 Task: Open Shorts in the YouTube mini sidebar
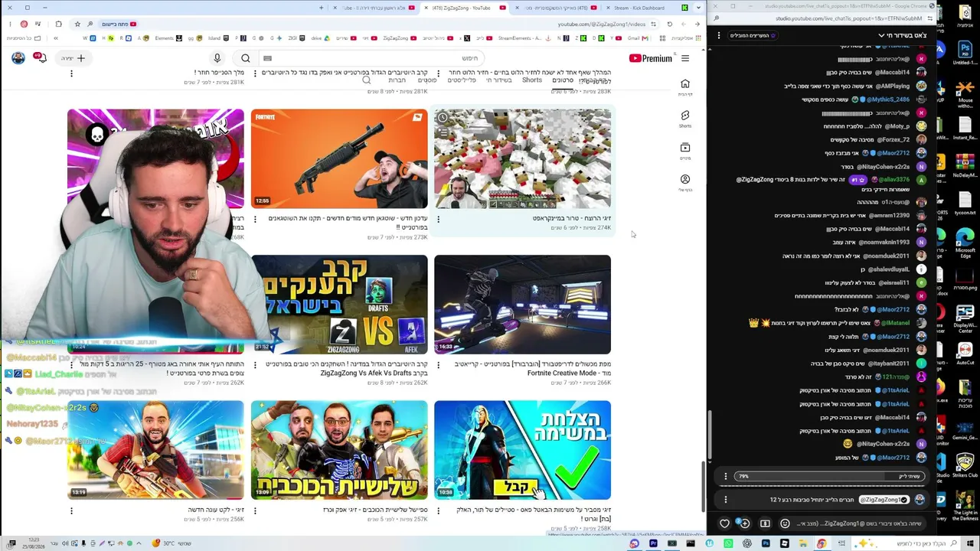[685, 119]
